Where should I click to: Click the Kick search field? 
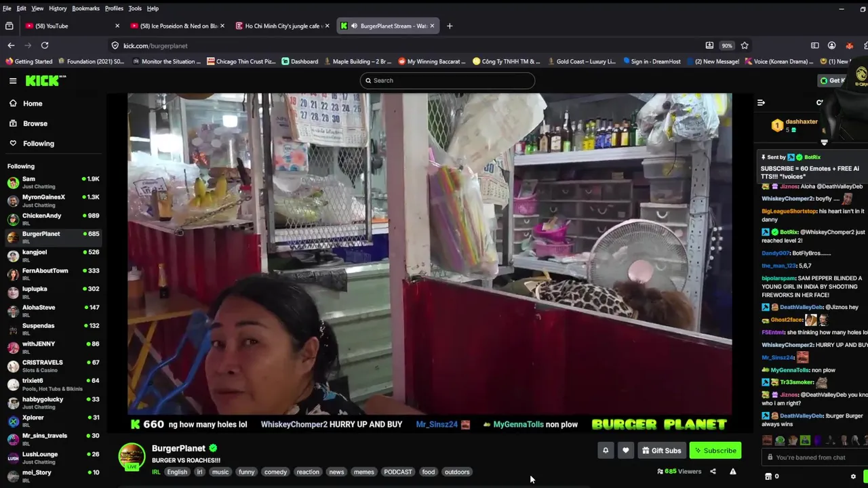448,81
